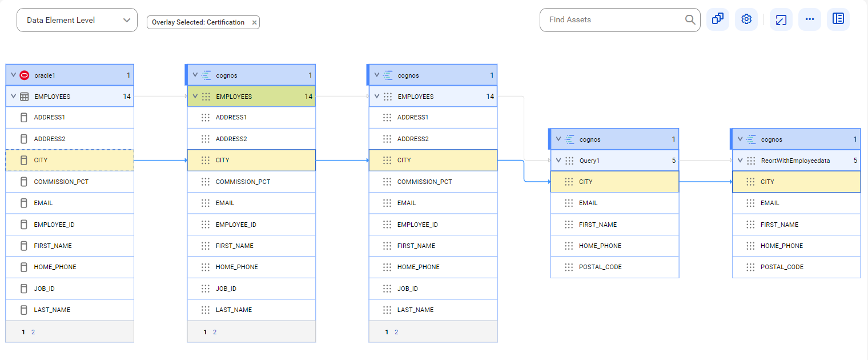Select CITY under ReortWithEmployeedata
The image size is (868, 360).
pos(796,182)
